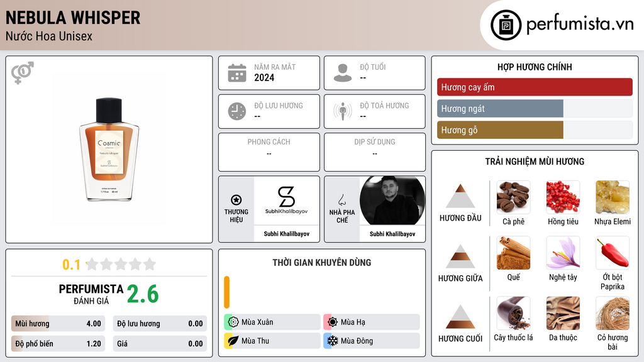Click the Độ phổ biến 1.20 score bar

pos(58,344)
